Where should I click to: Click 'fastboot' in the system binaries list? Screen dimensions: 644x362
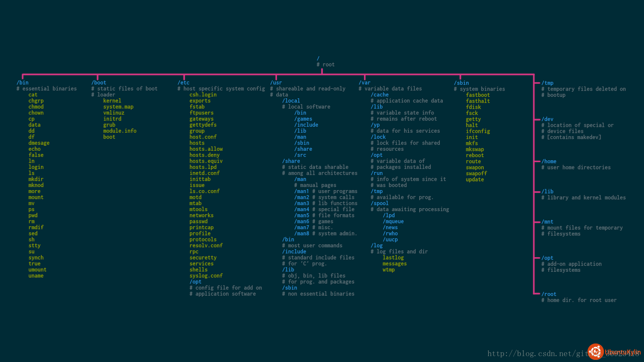[478, 95]
